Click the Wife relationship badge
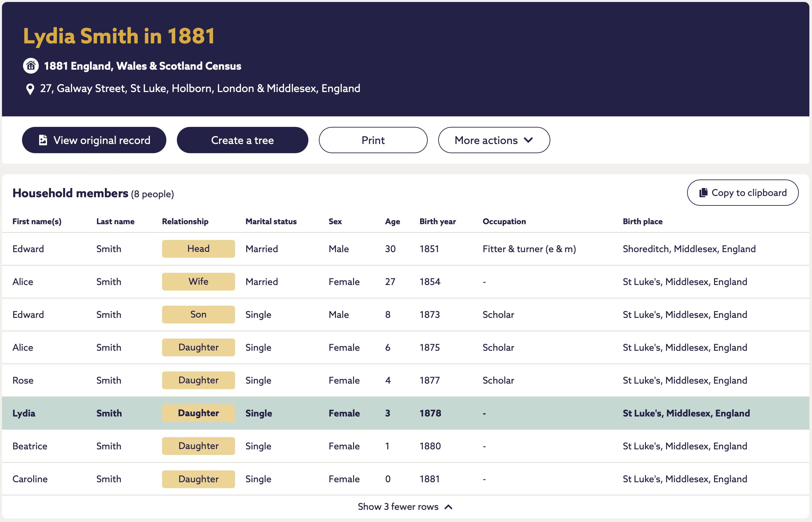Screen dimensions: 812x522 [198, 282]
